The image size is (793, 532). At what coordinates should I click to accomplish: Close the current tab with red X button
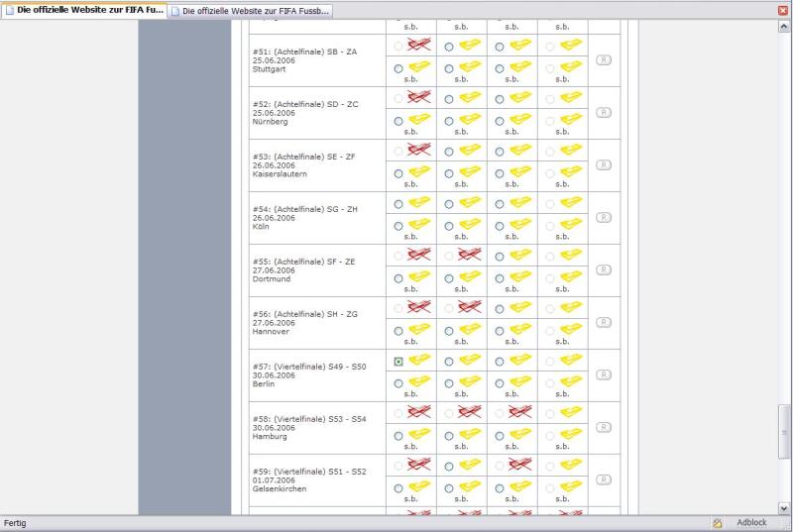[x=783, y=10]
